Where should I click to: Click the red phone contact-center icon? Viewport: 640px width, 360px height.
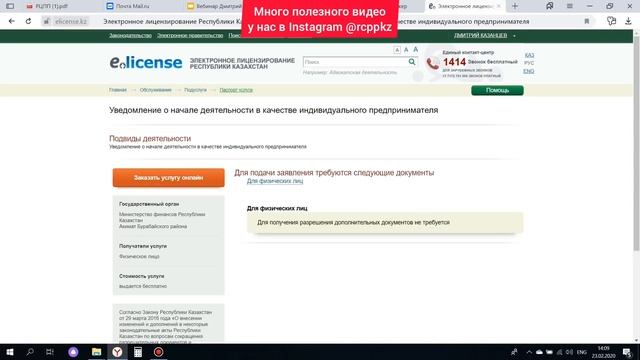[x=433, y=63]
